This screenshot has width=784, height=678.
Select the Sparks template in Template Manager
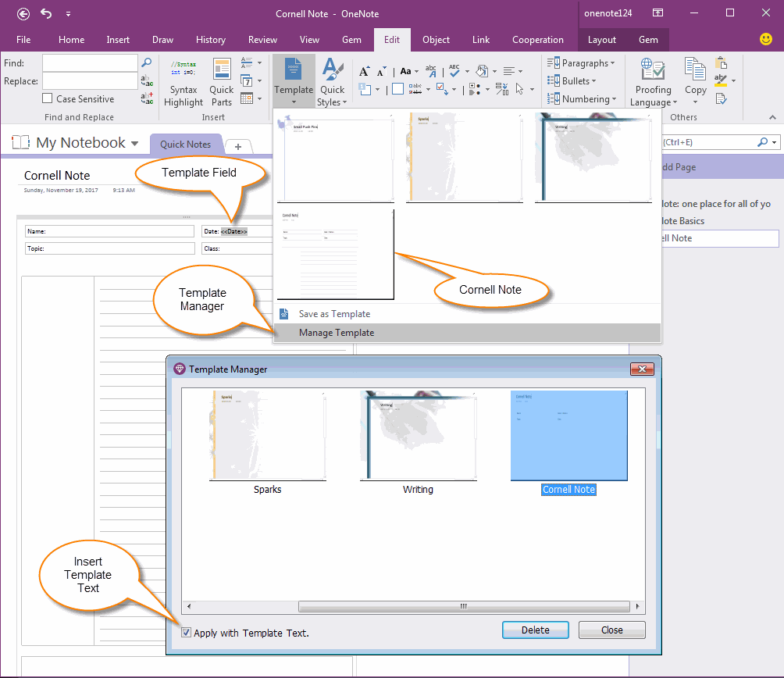pos(268,443)
